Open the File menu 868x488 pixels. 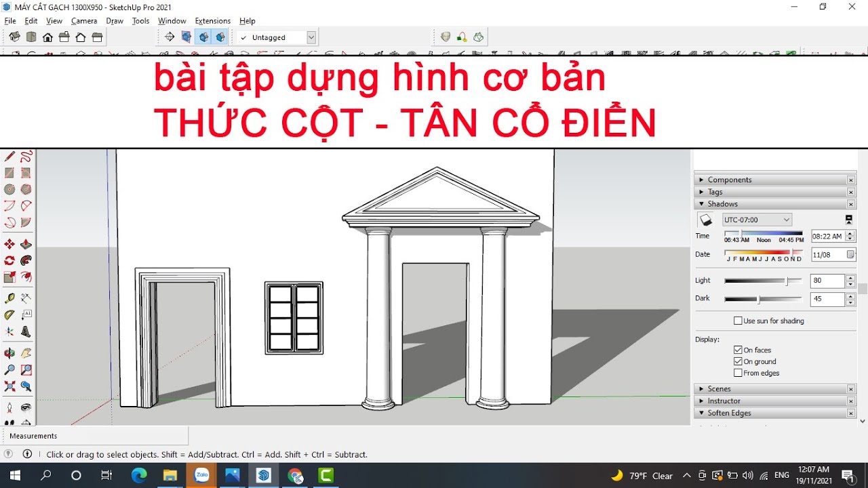(10, 21)
